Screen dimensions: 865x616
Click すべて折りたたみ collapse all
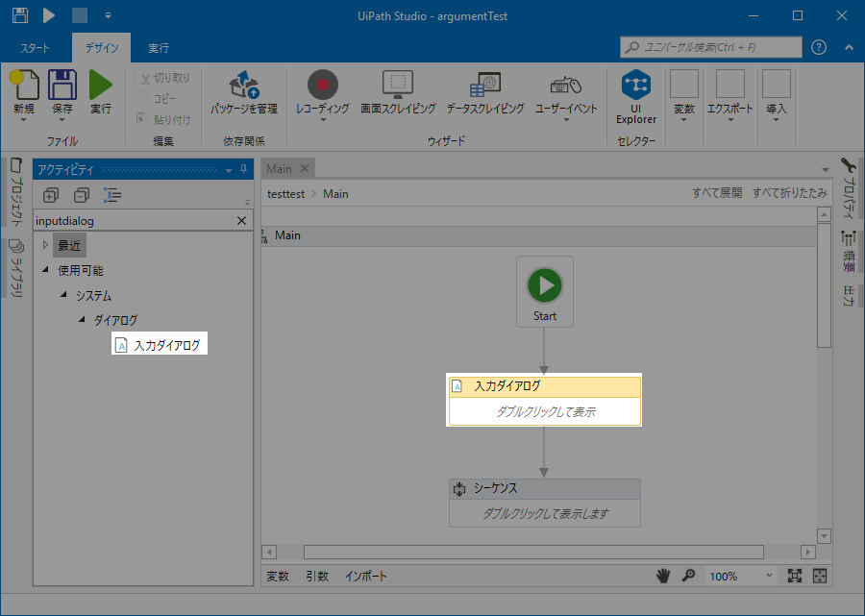tap(789, 193)
